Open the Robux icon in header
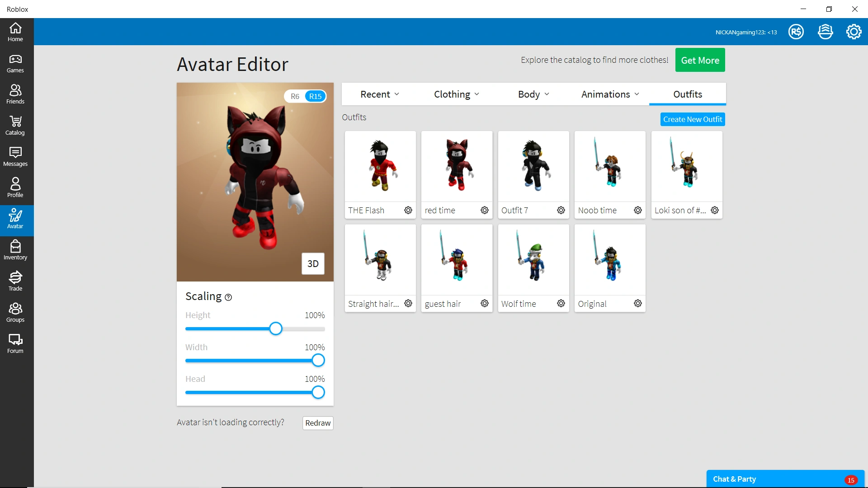Screen dimensions: 868x488 pos(796,32)
